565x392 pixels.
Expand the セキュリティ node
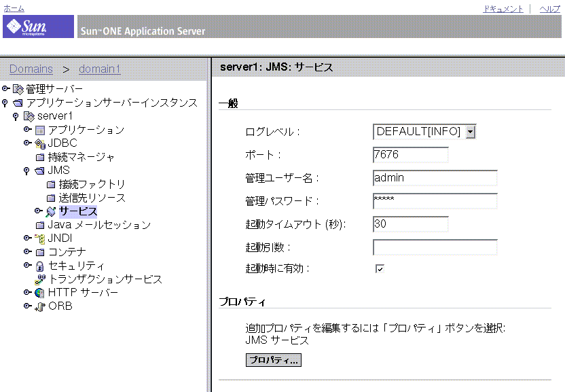[27, 266]
